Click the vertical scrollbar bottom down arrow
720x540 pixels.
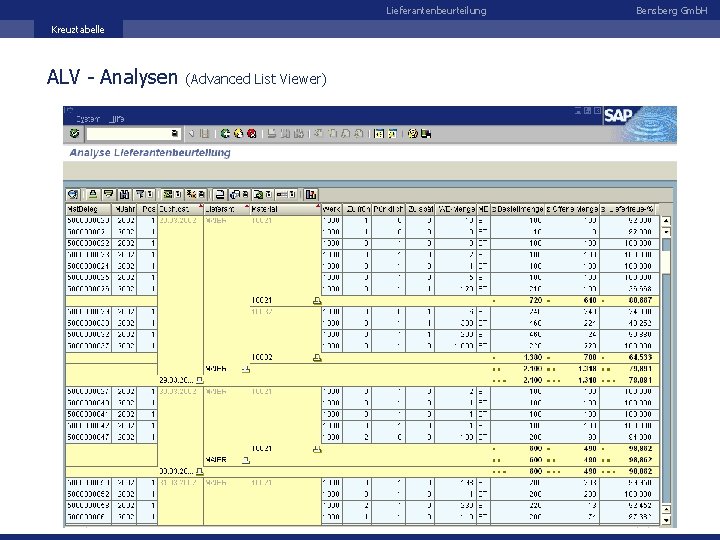666,520
